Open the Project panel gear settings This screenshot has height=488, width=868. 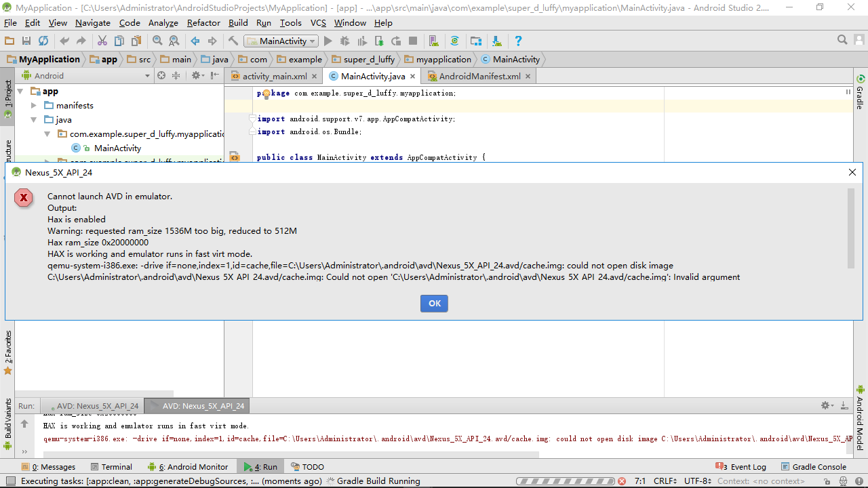coord(197,76)
